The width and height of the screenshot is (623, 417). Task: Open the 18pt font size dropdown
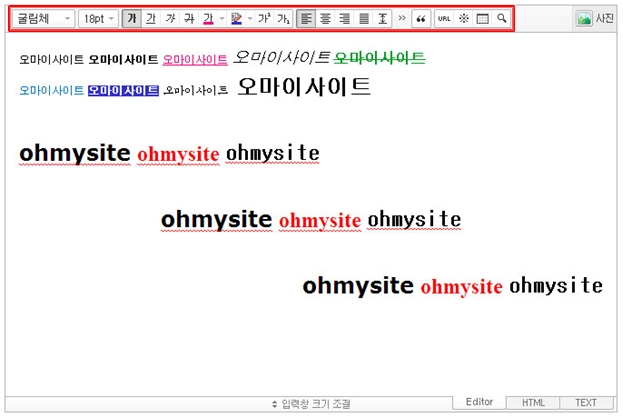click(x=97, y=19)
